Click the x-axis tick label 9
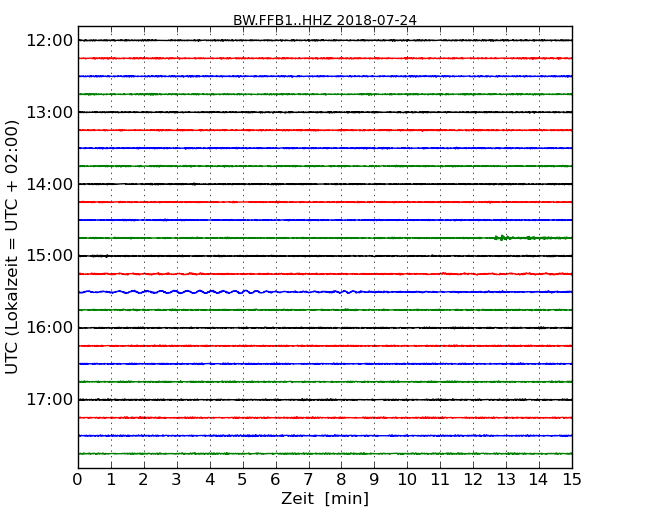Image resolution: width=650 pixels, height=520 pixels. click(x=374, y=480)
